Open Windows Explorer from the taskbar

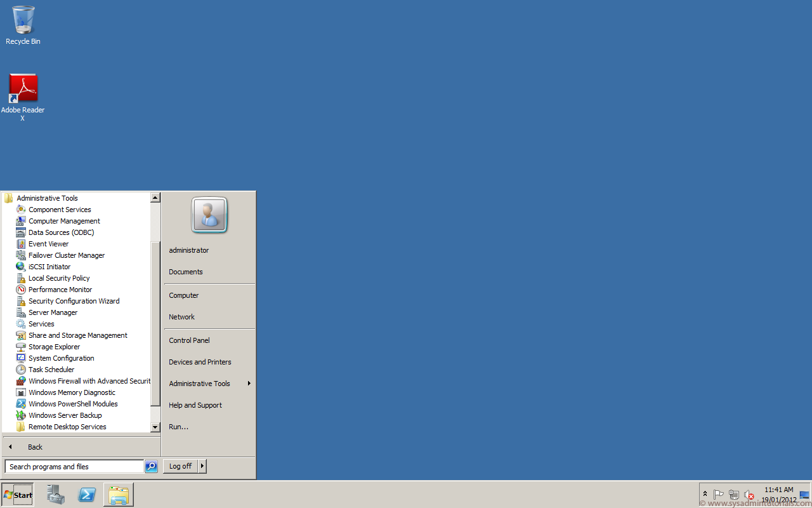[119, 495]
